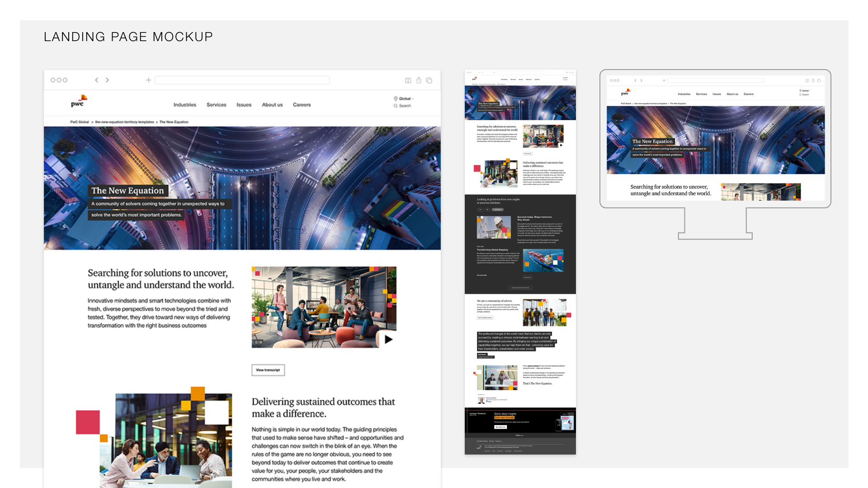Image resolution: width=868 pixels, height=488 pixels.
Task: Click meeting photo with colored squares
Action: click(x=167, y=440)
